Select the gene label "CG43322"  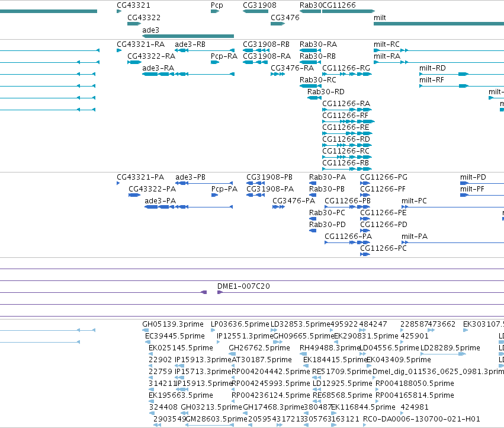tap(144, 17)
